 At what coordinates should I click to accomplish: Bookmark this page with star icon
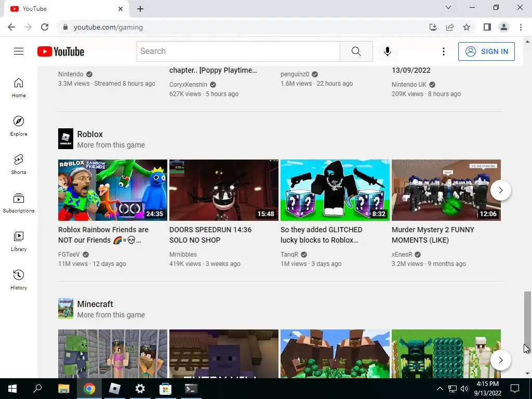(467, 27)
